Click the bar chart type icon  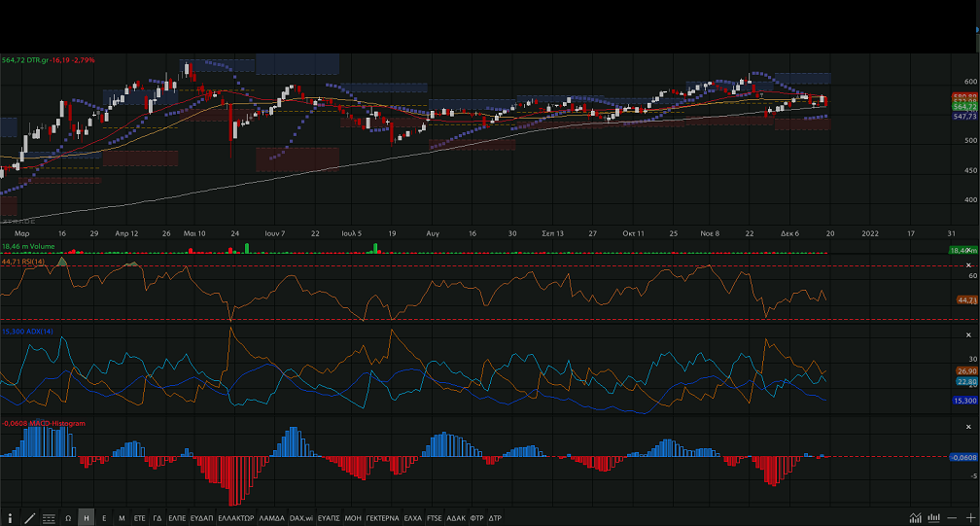pos(934,518)
